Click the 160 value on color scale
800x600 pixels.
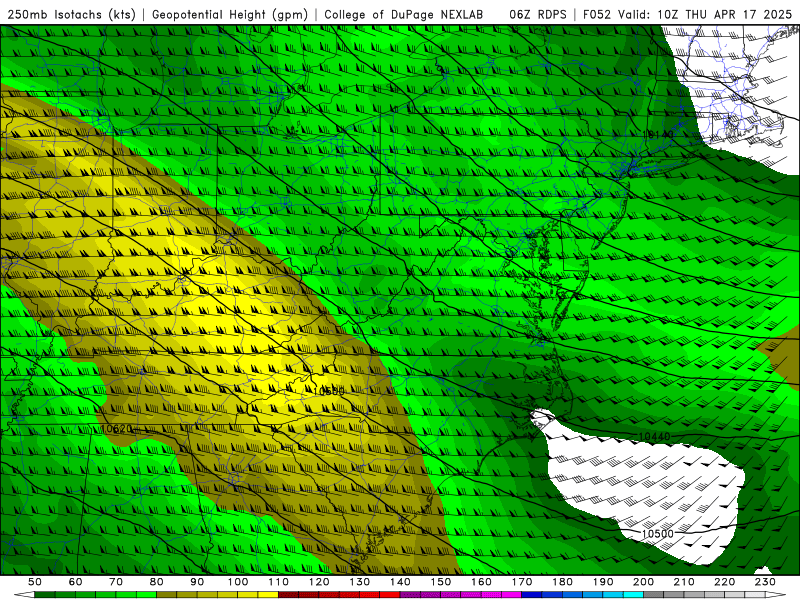click(x=481, y=582)
